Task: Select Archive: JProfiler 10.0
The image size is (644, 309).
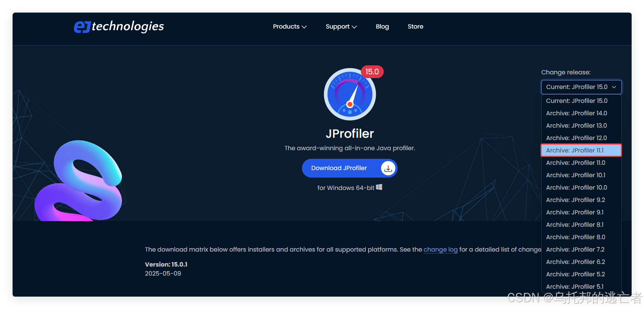Action: coord(581,188)
